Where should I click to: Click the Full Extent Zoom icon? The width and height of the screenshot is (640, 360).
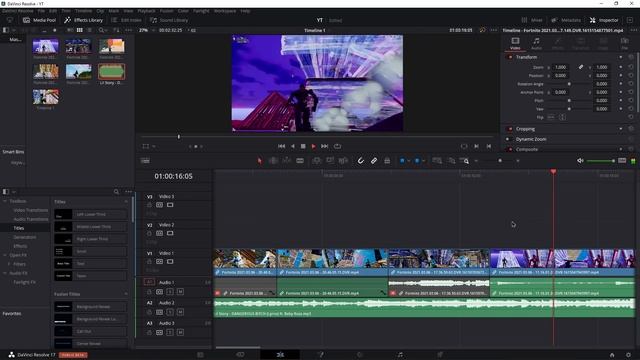437,161
